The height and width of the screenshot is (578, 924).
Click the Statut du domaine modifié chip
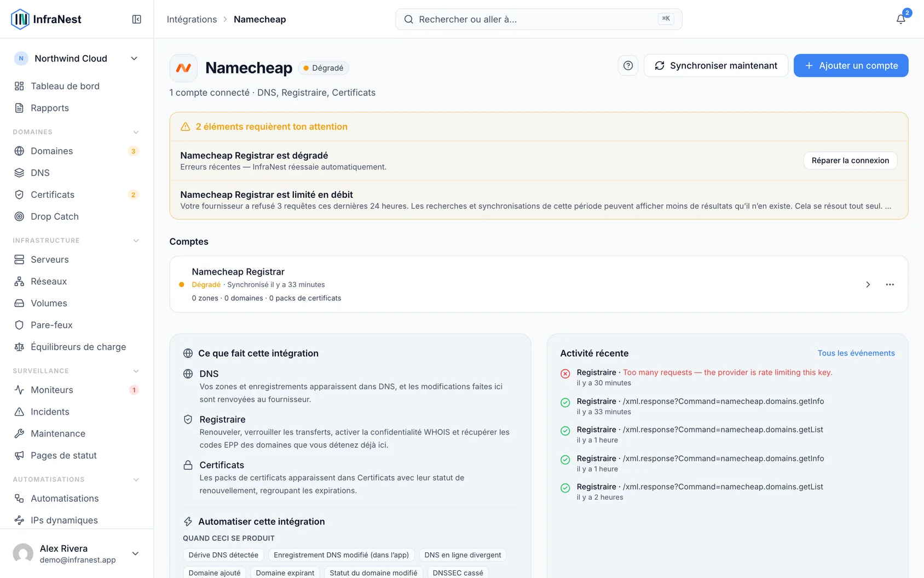pos(373,573)
